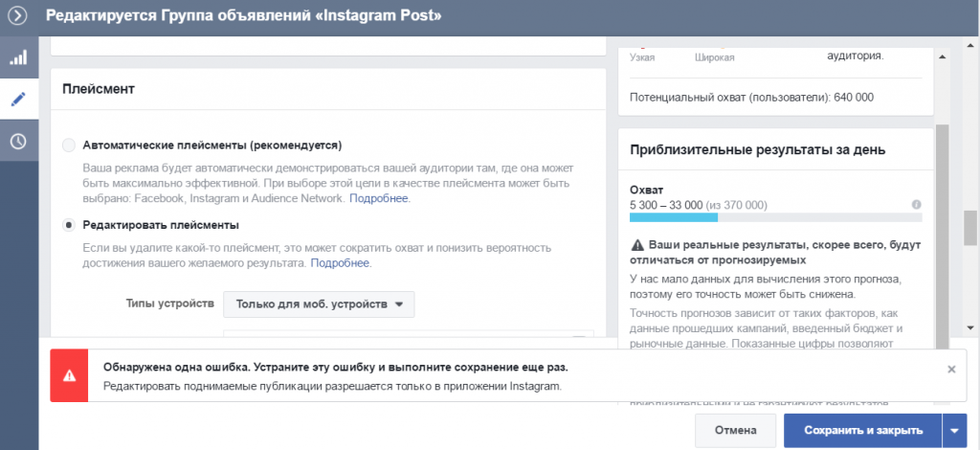Screen dimensions: 980x450
Task: Click the red warning triangle error icon
Action: pos(69,375)
